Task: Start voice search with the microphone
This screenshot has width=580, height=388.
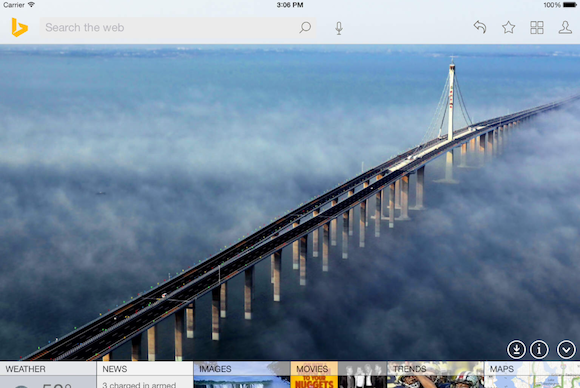Action: [x=339, y=28]
